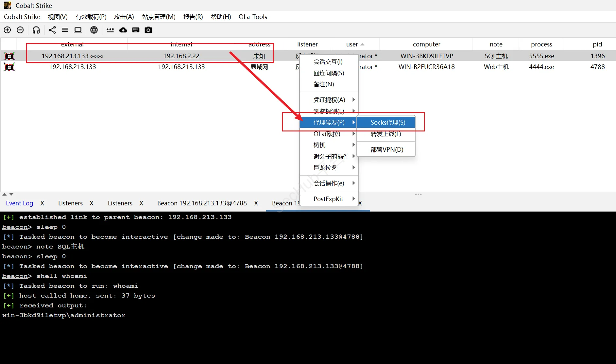Select the beacon icon of the SQL主机 row
616x364 pixels.
[x=9, y=56]
